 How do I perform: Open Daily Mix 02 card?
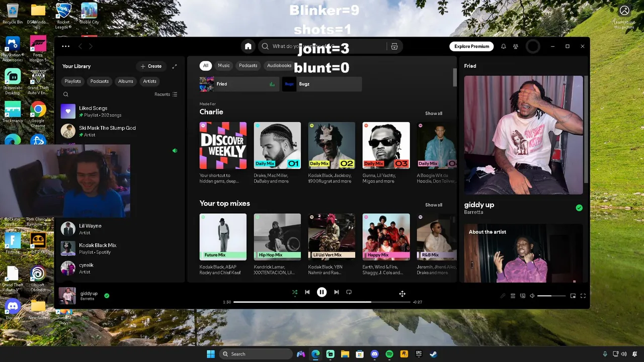tap(332, 153)
